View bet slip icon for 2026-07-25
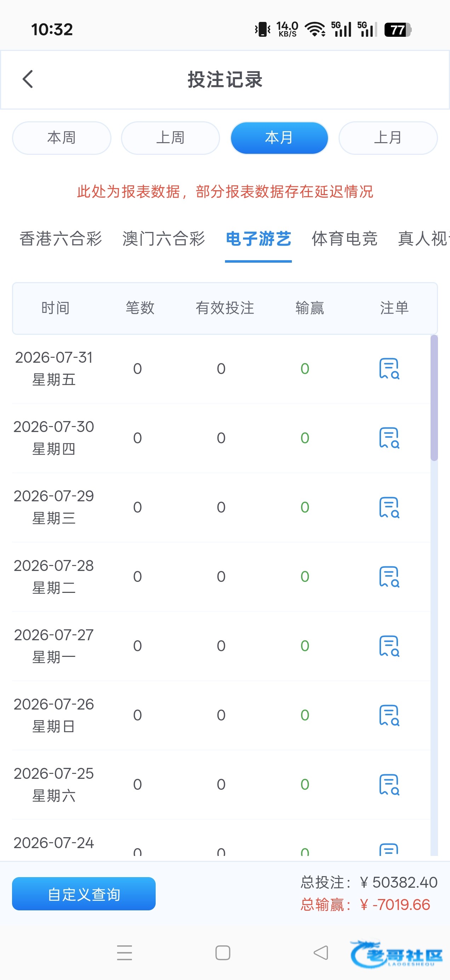The width and height of the screenshot is (450, 980). coord(389,784)
